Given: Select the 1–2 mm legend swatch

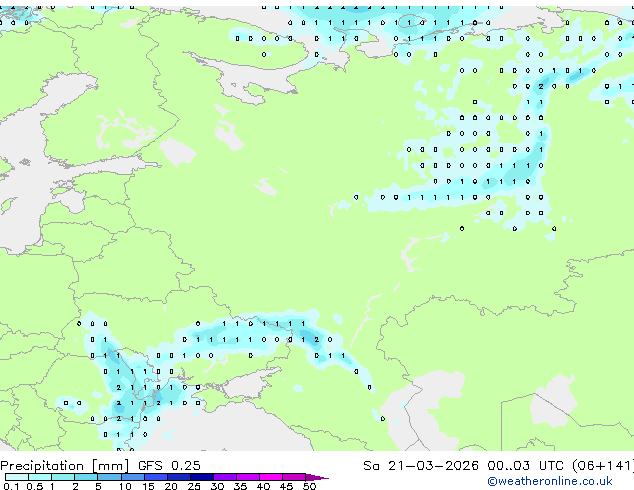Looking at the screenshot, I should click(63, 477).
